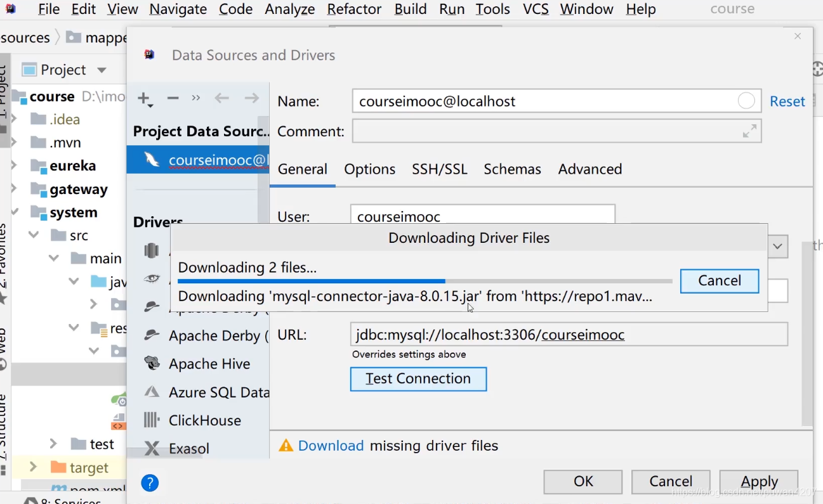Collapse the src folder

(34, 235)
